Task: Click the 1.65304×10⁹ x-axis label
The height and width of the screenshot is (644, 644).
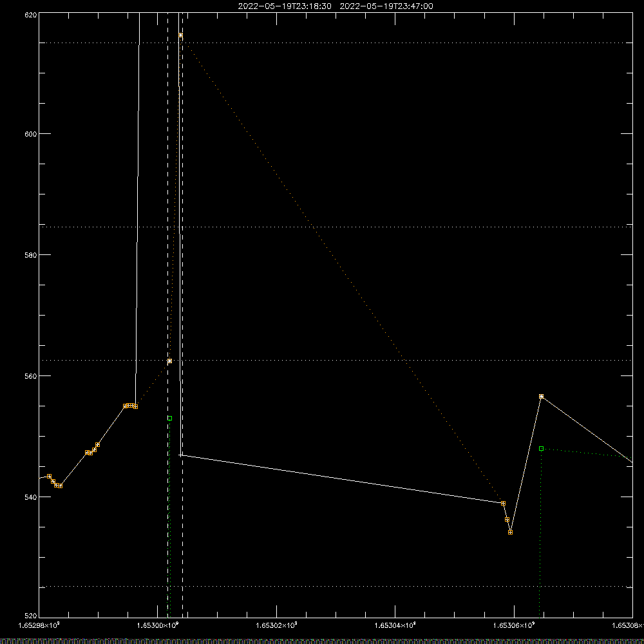Action: coord(395,625)
